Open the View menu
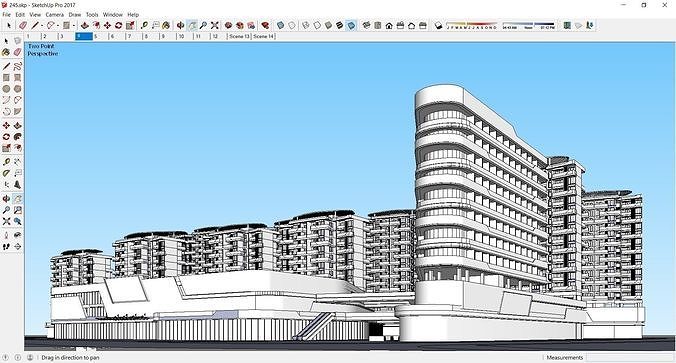 [35, 15]
